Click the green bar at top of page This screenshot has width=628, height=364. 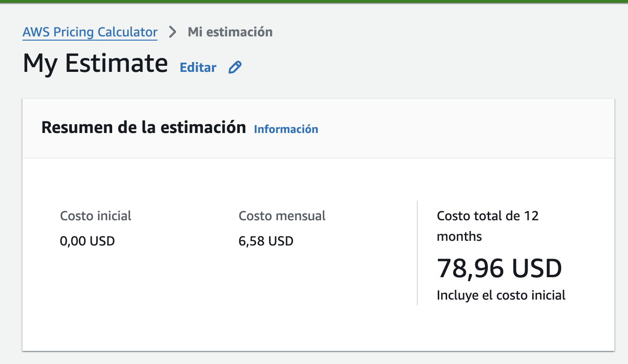tap(314, 1)
